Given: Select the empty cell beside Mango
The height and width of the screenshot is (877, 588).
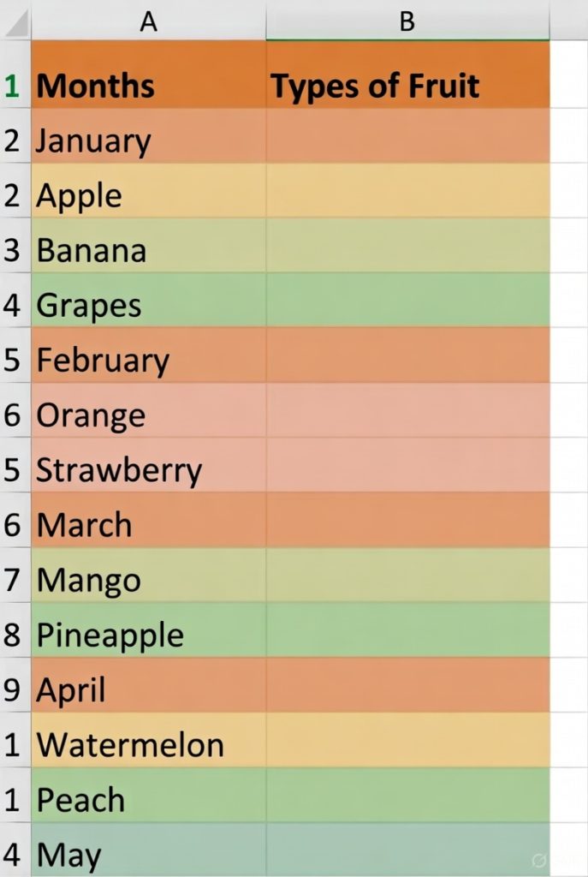Looking at the screenshot, I should coord(407,580).
